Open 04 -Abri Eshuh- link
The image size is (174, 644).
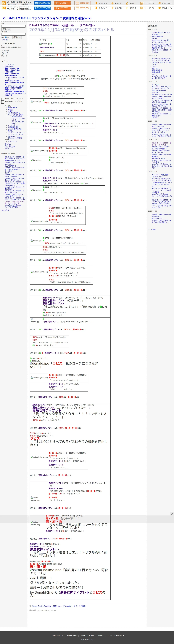click(157, 219)
